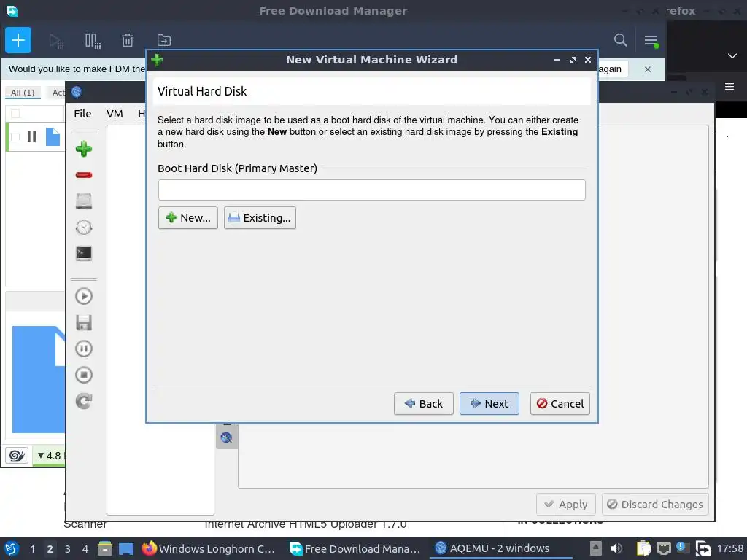Viewport: 747px width, 560px height.
Task: Click Apply in the AQEMU window
Action: point(566,505)
